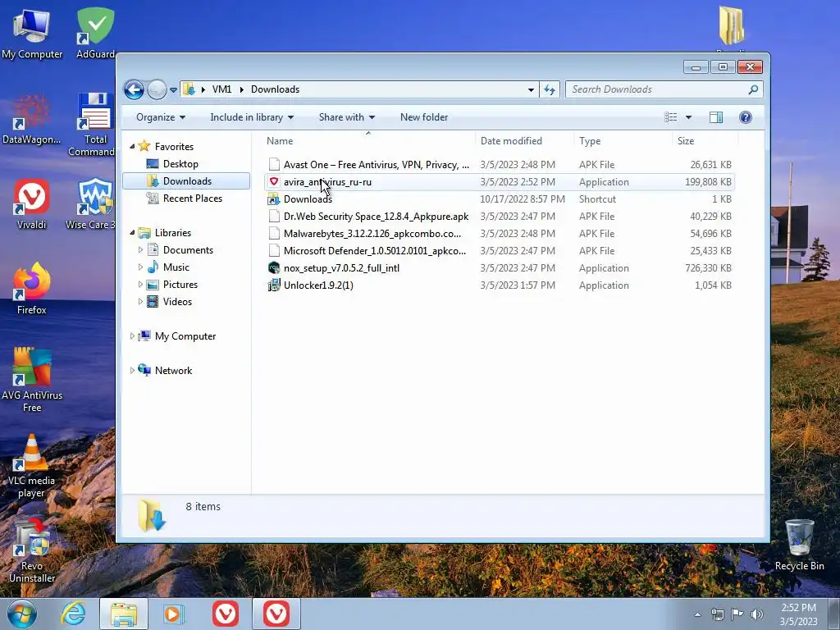Select the My Computer desktop icon
This screenshot has width=840, height=630.
(32, 33)
